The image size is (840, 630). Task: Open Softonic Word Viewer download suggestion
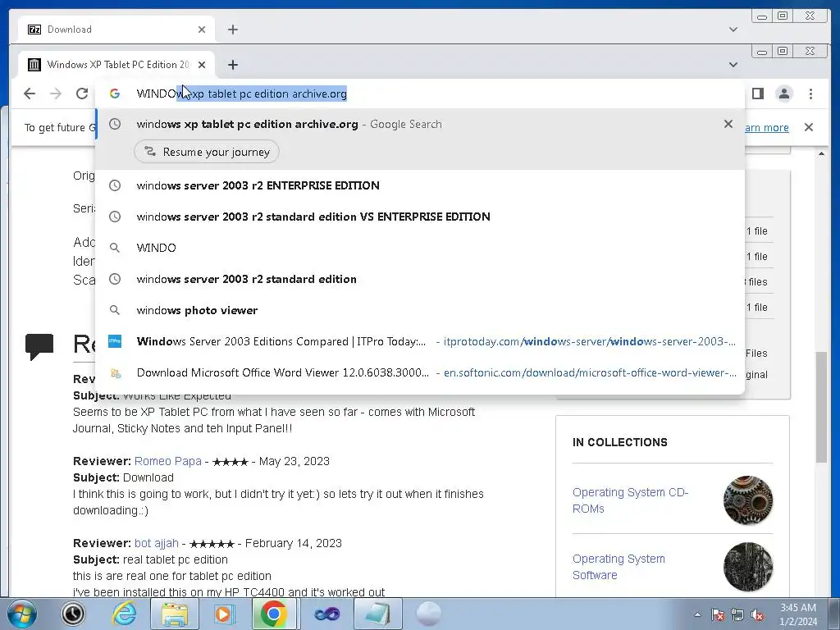419,373
